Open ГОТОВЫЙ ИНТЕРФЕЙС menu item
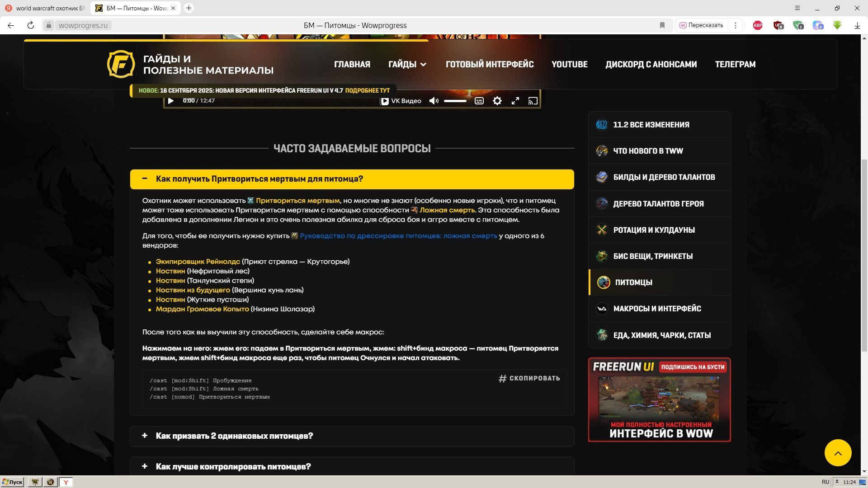868x488 pixels. 490,64
